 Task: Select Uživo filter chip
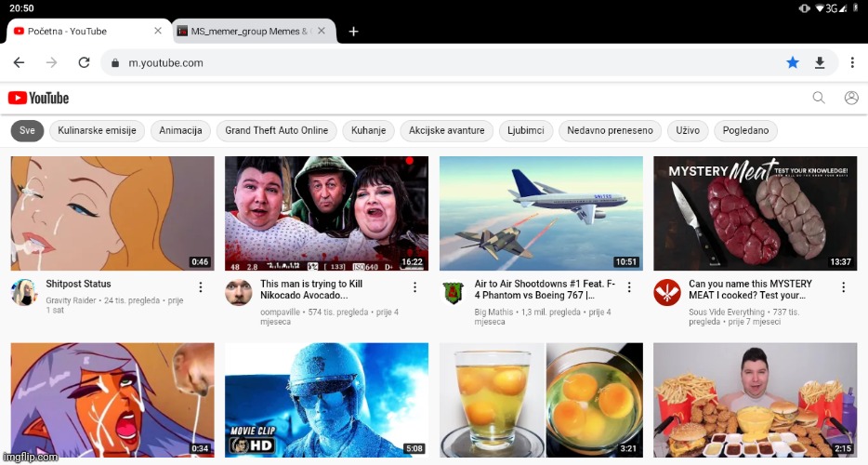688,131
